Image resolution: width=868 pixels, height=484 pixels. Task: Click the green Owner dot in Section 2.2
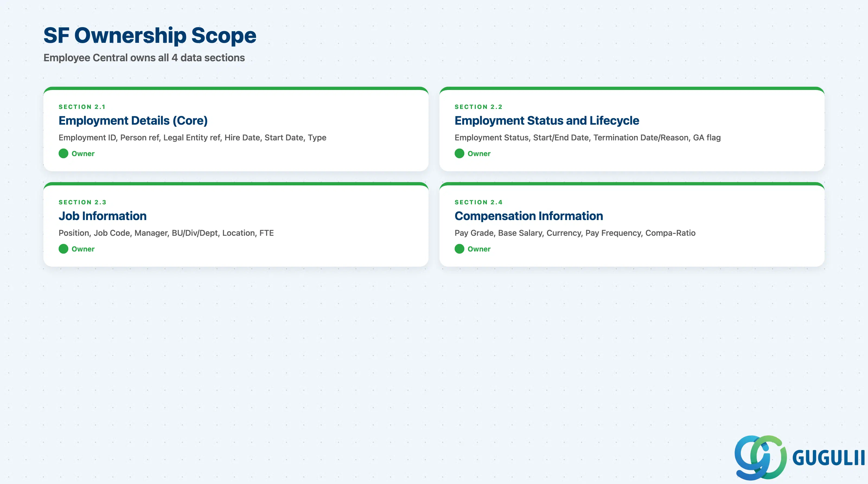point(459,153)
